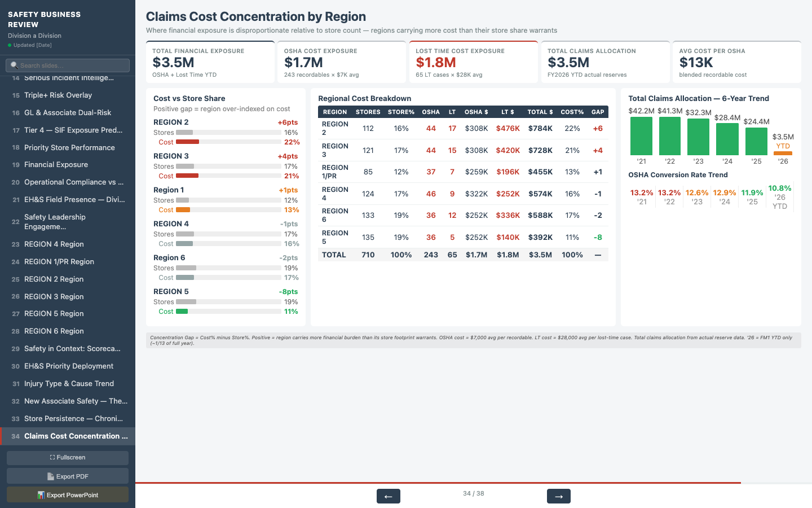Click the TOTAL FINANCIAL EXPOSURE $3.5M card
Viewport: 812px width, 508px height.
(209, 63)
